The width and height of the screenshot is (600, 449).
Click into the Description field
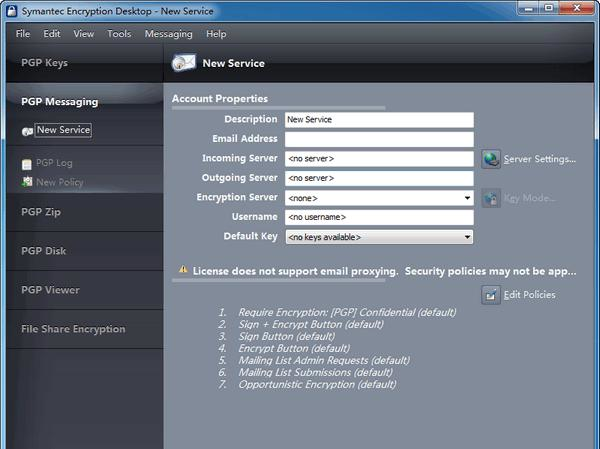click(379, 120)
